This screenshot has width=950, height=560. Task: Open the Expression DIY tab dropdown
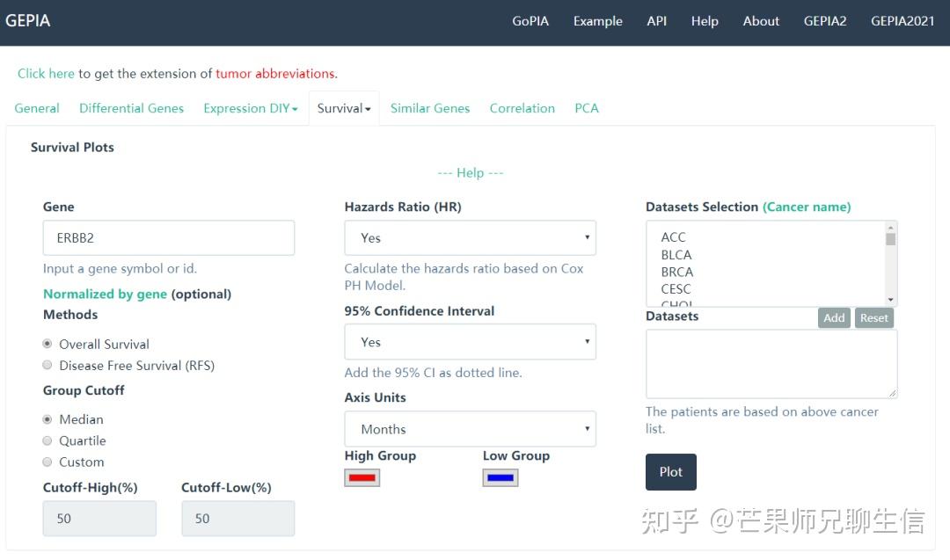click(250, 108)
